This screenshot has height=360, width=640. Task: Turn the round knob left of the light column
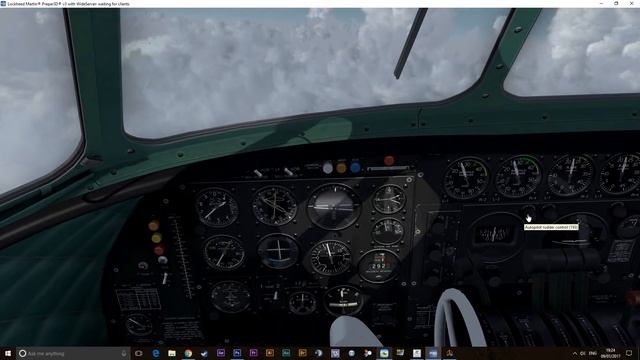coord(143,266)
